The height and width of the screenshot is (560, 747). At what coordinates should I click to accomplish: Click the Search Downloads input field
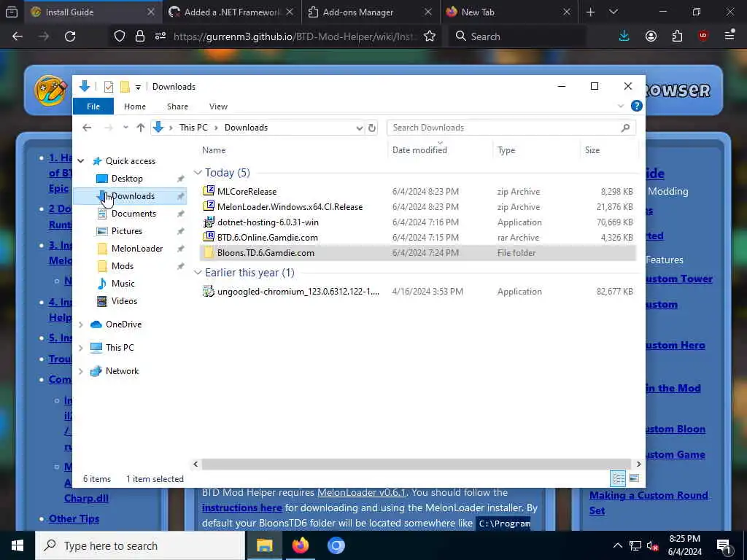[x=505, y=128]
